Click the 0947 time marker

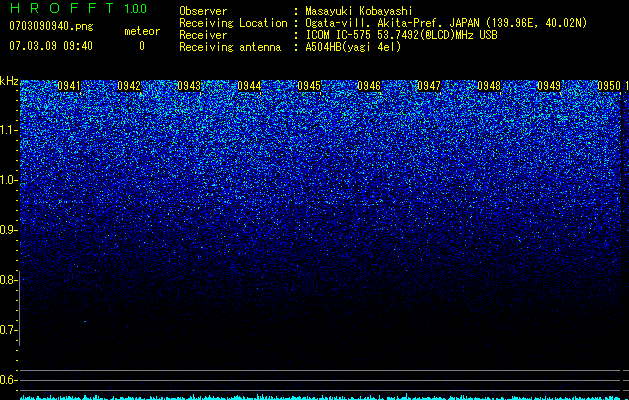point(429,86)
